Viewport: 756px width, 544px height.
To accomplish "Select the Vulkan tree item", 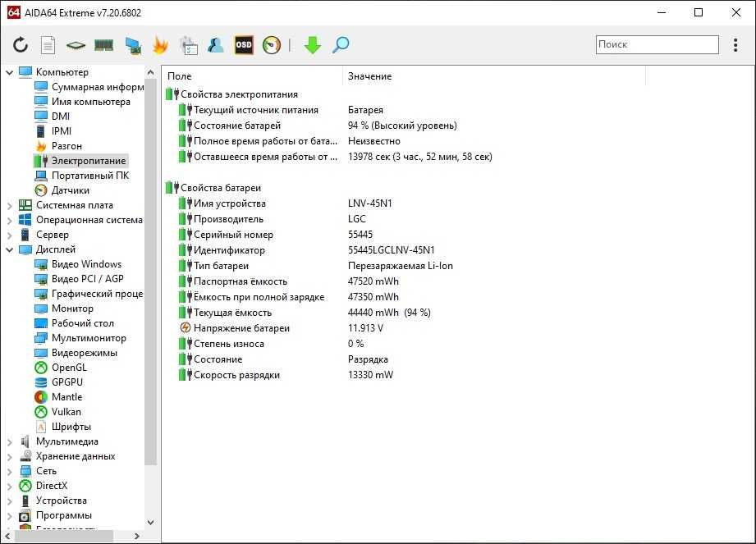I will tap(57, 412).
